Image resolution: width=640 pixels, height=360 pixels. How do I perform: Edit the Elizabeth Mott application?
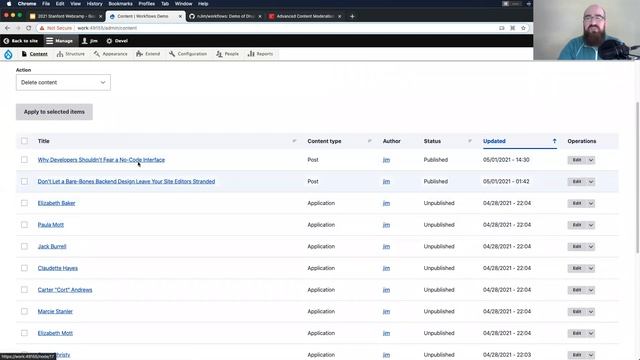(577, 333)
